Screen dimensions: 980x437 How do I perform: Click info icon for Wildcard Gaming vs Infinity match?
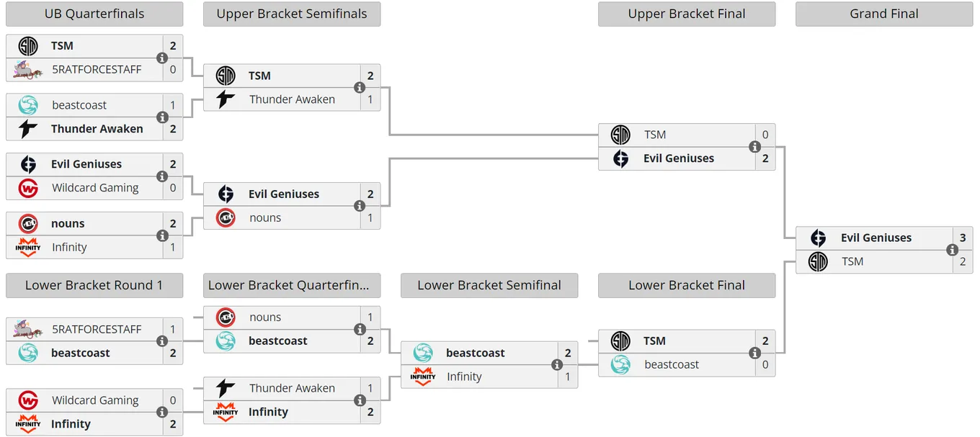click(x=162, y=413)
